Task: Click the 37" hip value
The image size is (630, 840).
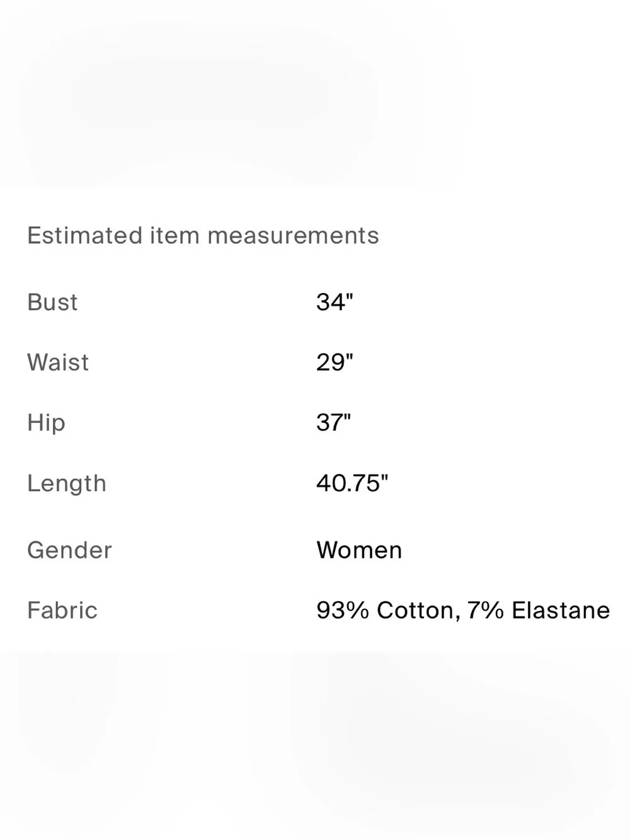Action: click(333, 422)
